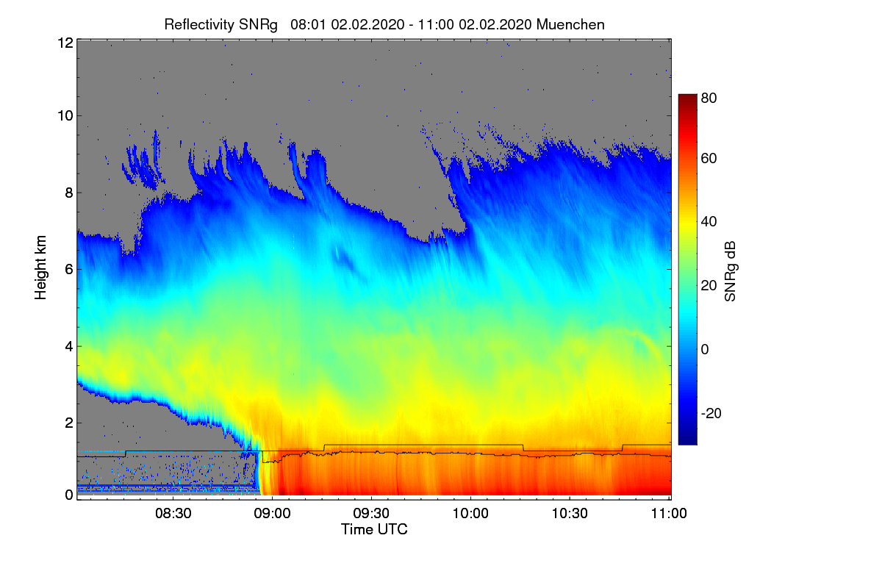Click the '10:30' time axis tick label
The image size is (882, 588).
pyautogui.click(x=570, y=514)
